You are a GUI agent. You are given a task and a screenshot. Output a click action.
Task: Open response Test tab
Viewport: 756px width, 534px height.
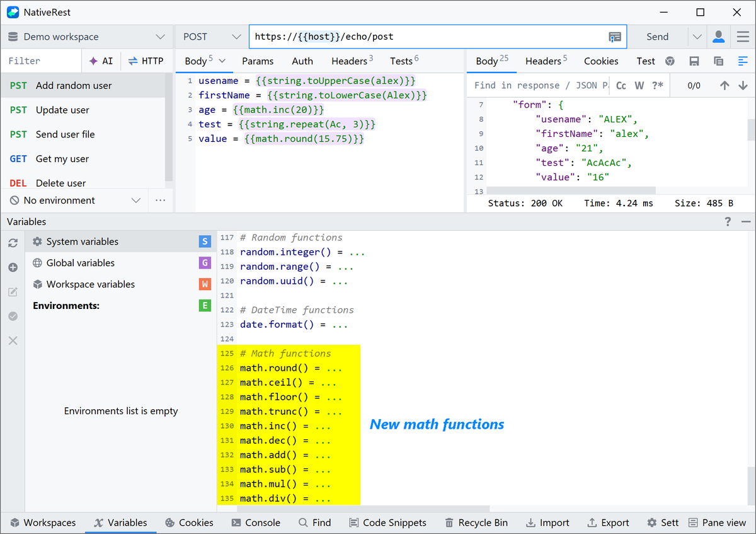point(646,61)
